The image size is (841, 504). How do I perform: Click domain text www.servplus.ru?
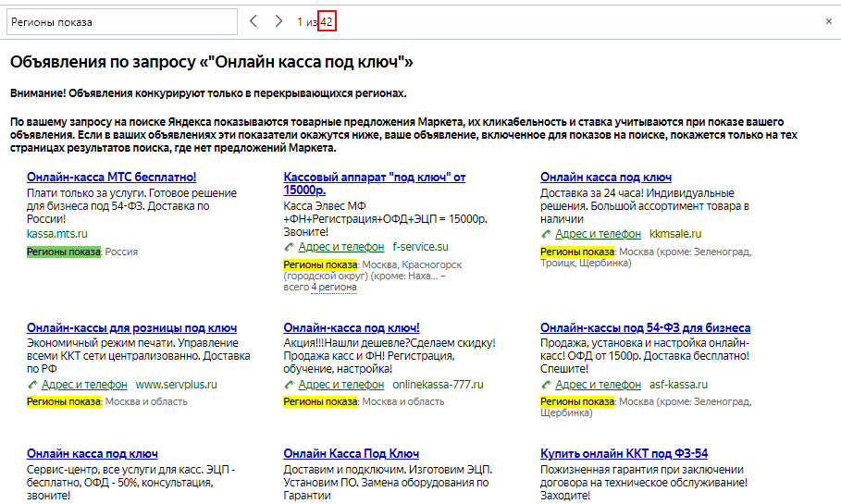(177, 385)
